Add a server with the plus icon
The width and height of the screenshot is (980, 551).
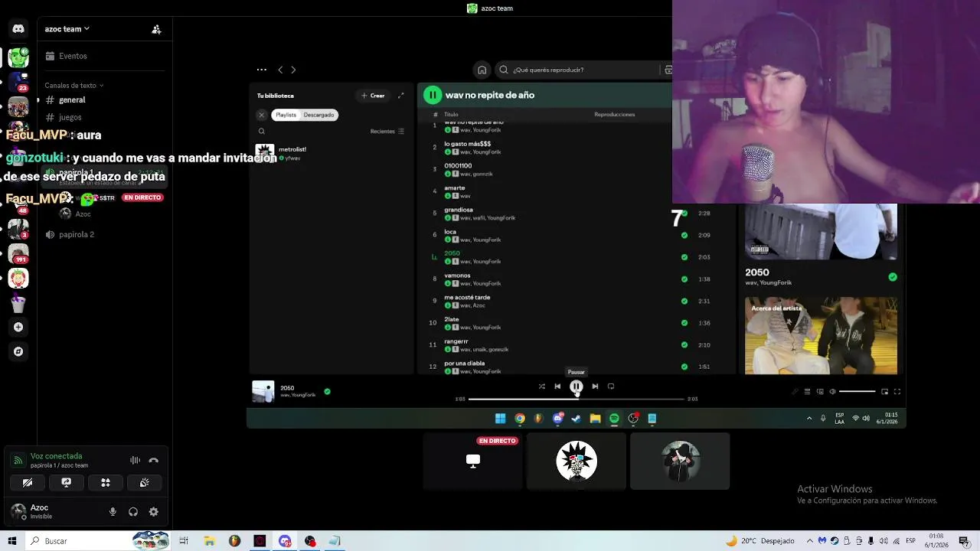click(18, 327)
